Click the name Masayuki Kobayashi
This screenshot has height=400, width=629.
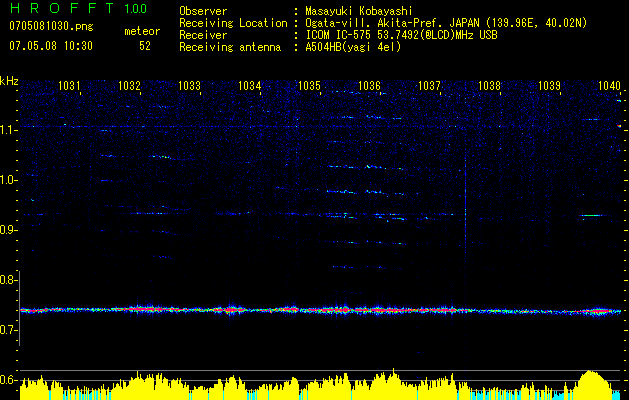click(359, 12)
